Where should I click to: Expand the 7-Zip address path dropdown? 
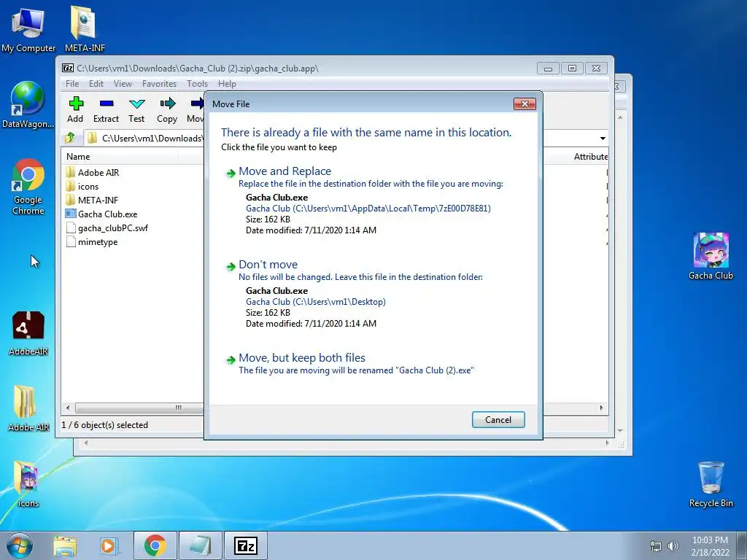pos(603,138)
